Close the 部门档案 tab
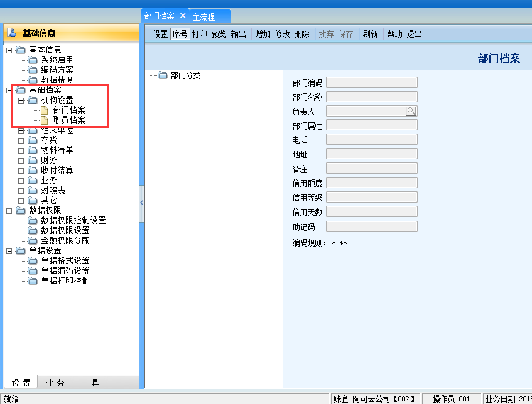The height and width of the screenshot is (404, 532). [183, 16]
